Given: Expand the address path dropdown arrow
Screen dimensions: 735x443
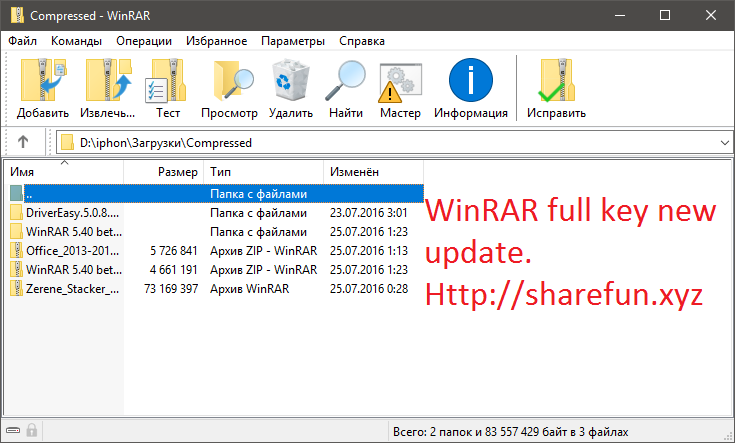Looking at the screenshot, I should 725,143.
